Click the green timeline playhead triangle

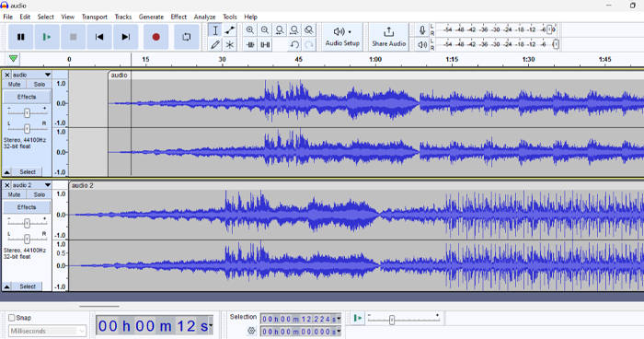[x=13, y=59]
